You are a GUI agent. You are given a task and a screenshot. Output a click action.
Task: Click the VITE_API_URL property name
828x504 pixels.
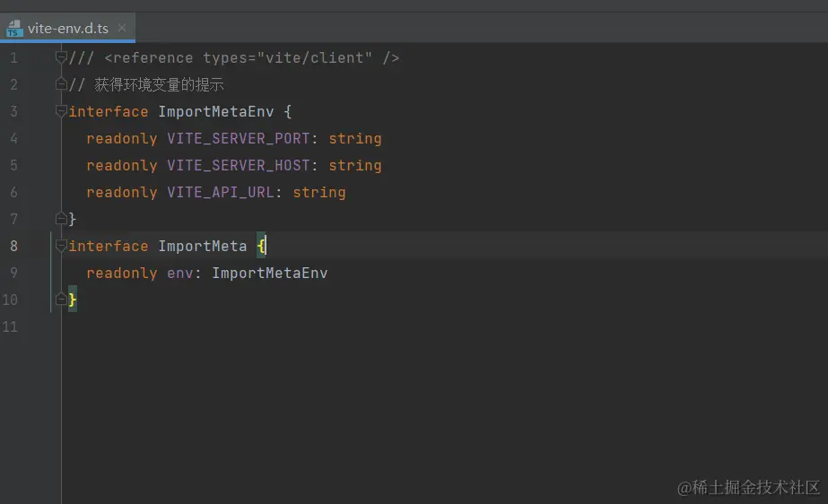221,192
